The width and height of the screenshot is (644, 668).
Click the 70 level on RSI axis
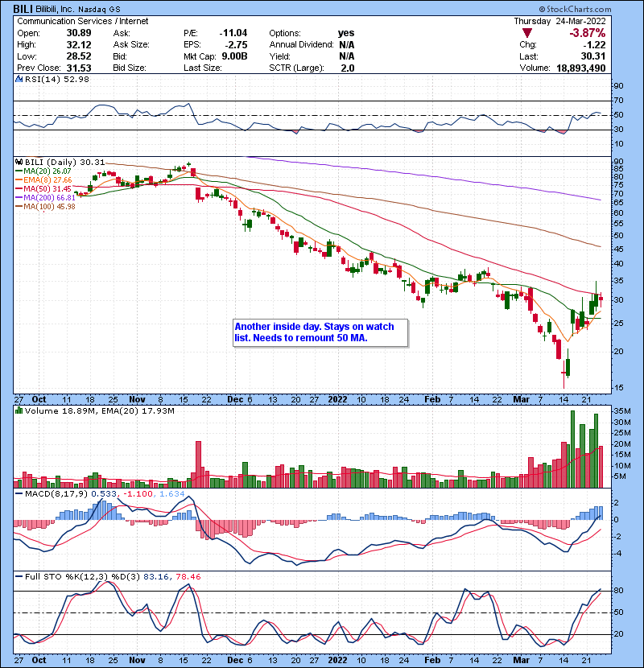[x=618, y=101]
